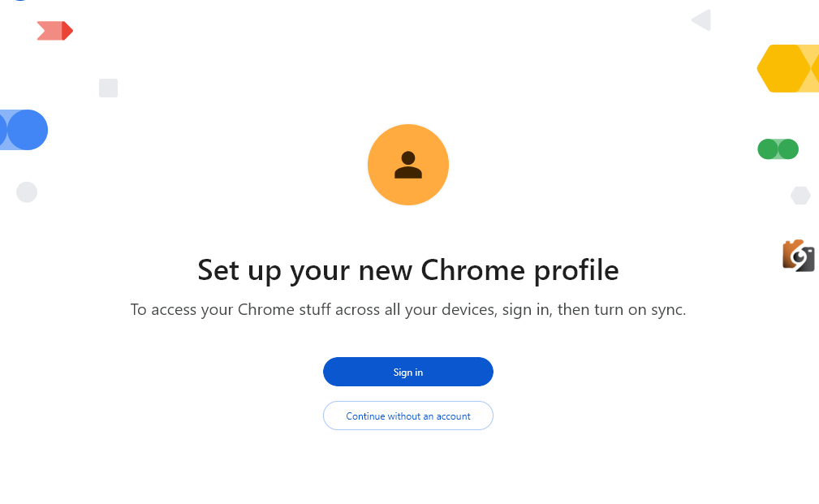
Task: Click the dark person silhouette in the avatar
Action: pyautogui.click(x=408, y=166)
